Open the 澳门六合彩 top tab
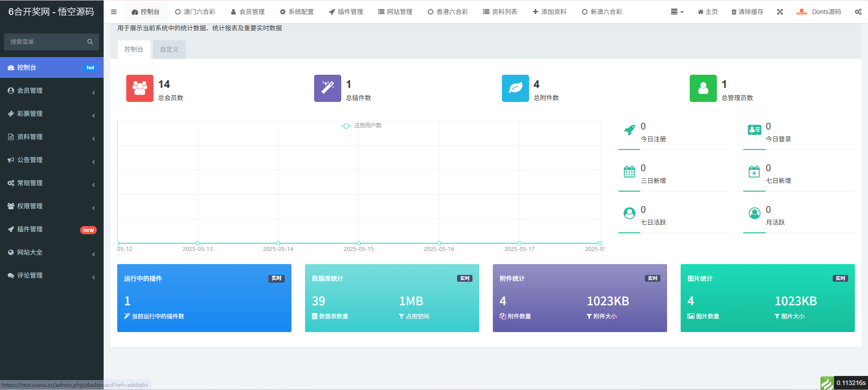Screen dimensions: 868x390 click(x=195, y=12)
